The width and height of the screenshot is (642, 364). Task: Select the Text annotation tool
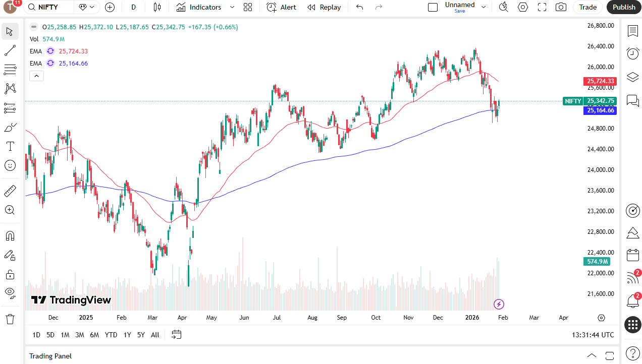pyautogui.click(x=10, y=146)
